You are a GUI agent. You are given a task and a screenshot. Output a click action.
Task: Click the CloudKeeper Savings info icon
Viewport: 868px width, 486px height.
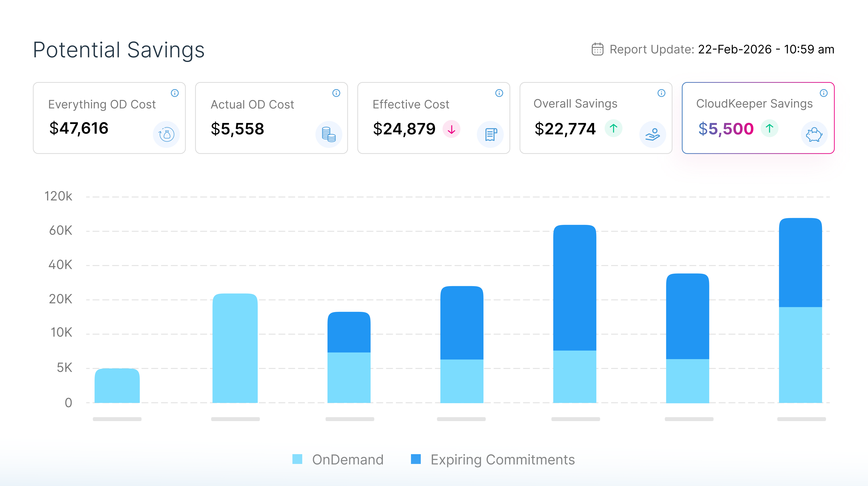[x=823, y=93]
